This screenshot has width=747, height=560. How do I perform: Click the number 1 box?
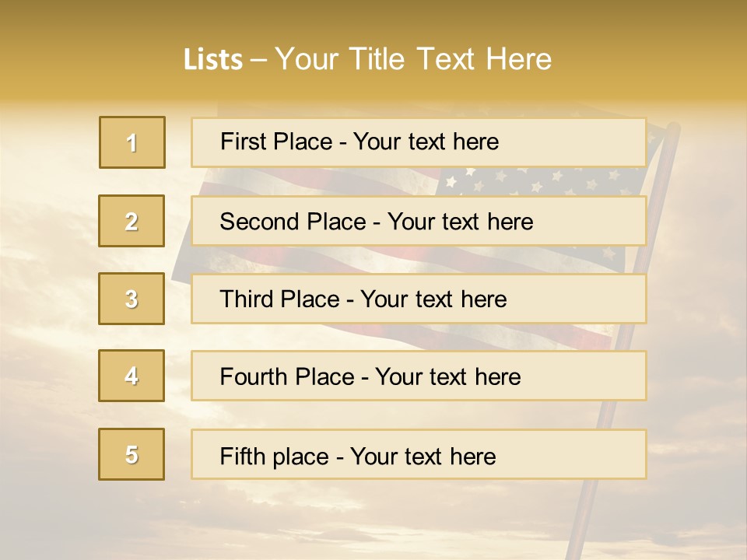132,142
